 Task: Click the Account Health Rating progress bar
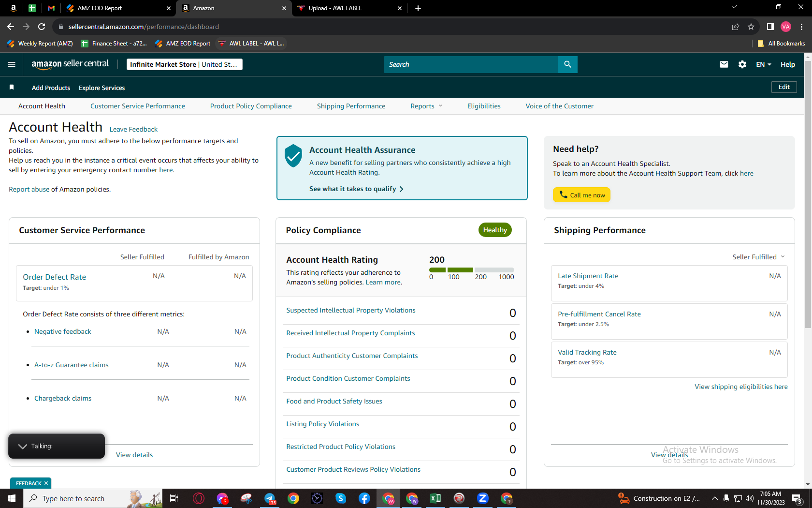[x=472, y=269]
